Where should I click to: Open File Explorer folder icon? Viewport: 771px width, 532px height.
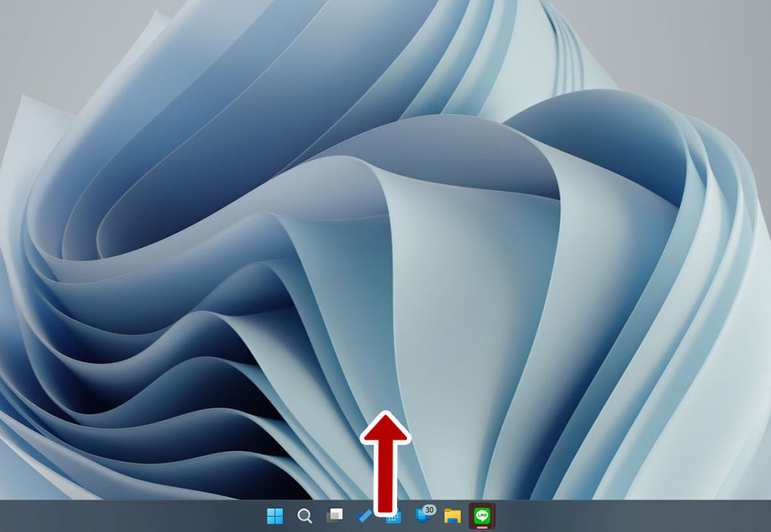click(453, 516)
